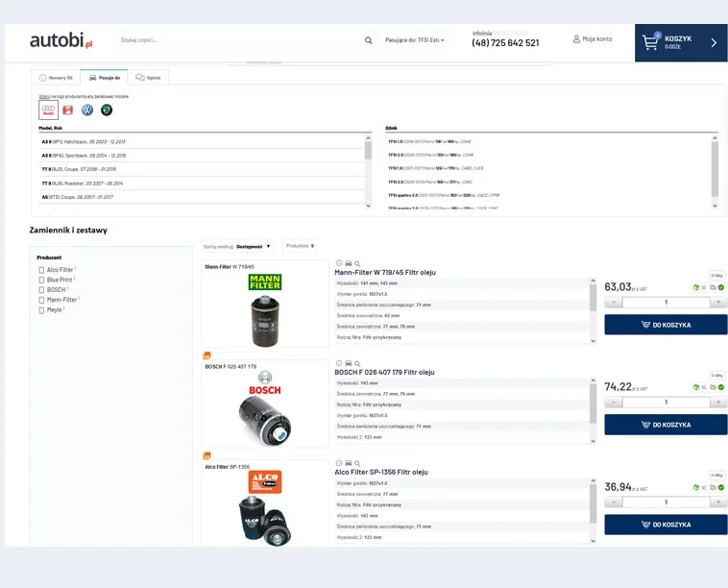728x588 pixels.
Task: Check the Meyle producer checkbox
Action: pyautogui.click(x=42, y=310)
